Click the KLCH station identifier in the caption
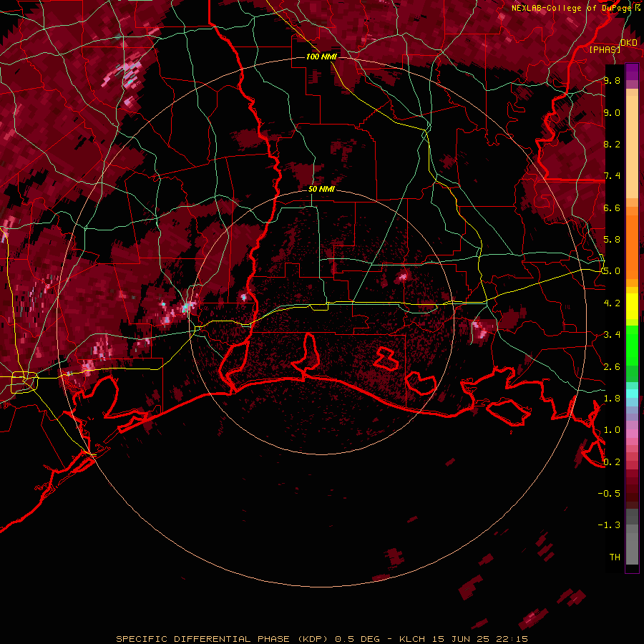This screenshot has width=644, height=644. point(412,639)
